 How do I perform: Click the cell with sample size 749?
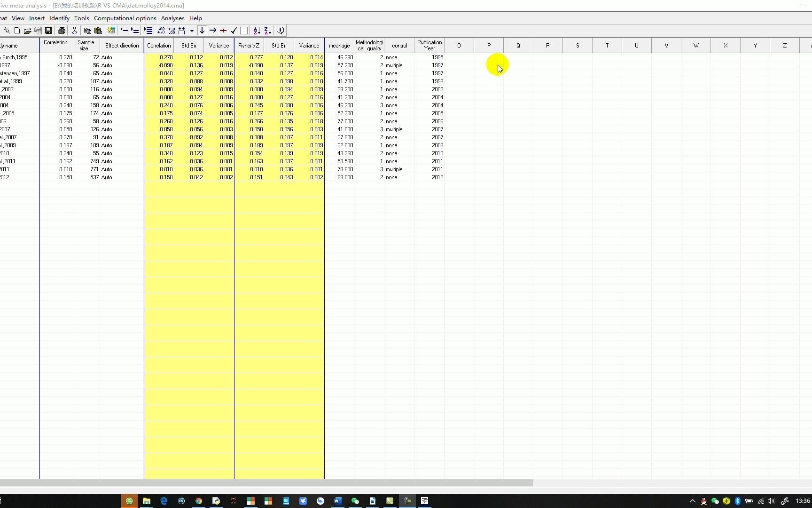coord(86,161)
